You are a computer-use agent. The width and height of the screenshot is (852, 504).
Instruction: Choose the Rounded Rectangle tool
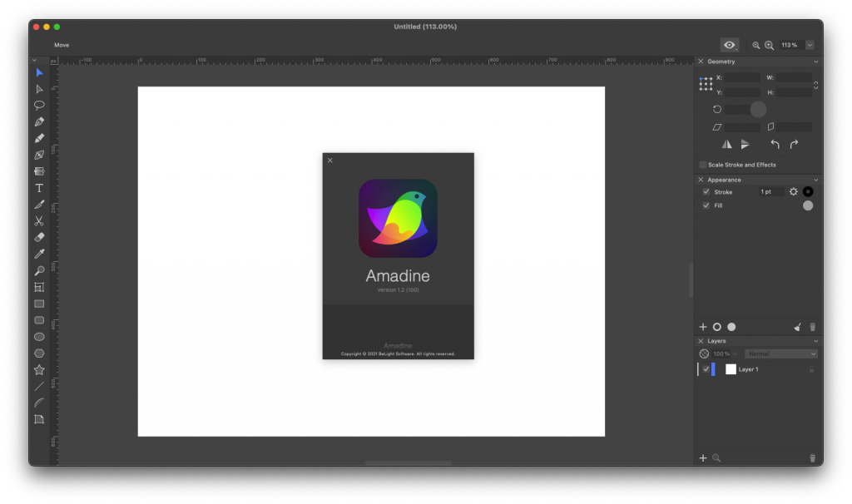[39, 320]
